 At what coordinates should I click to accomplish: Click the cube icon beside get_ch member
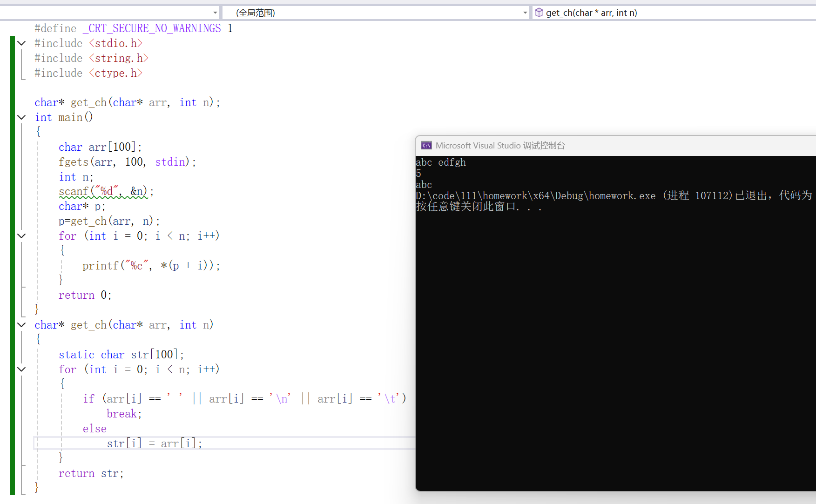(x=539, y=13)
